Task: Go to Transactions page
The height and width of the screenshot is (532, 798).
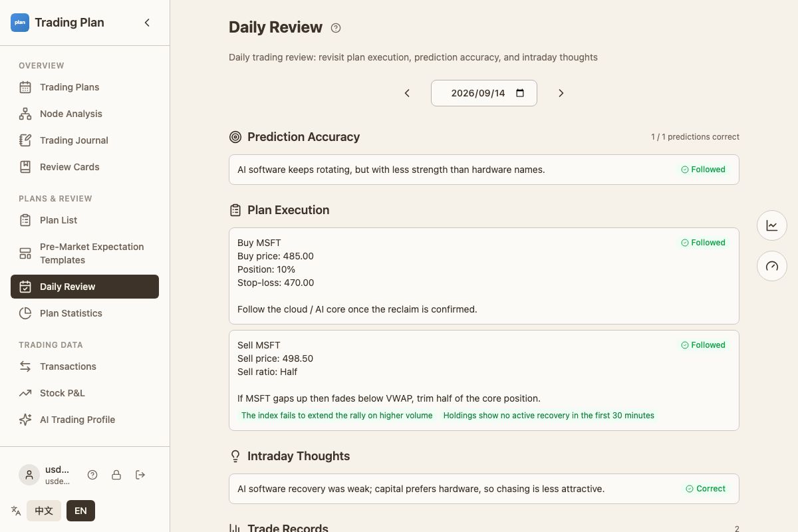Action: pos(84,366)
